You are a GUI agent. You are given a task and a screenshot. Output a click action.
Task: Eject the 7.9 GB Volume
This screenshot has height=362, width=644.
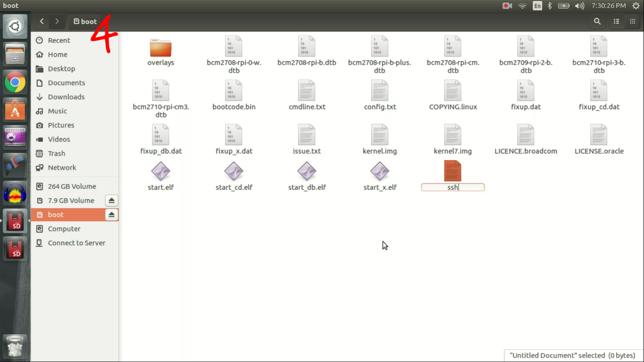111,201
